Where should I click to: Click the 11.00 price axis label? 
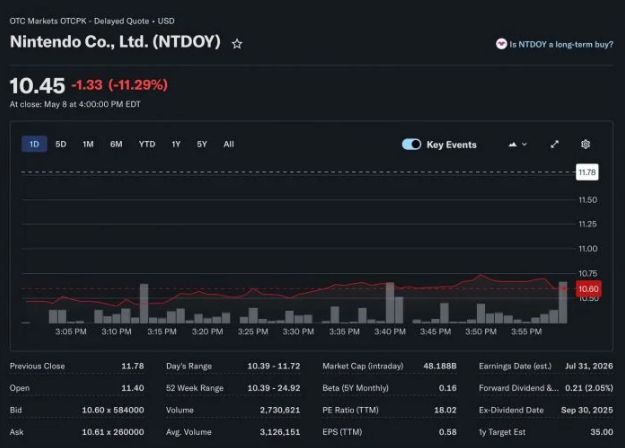(x=588, y=249)
